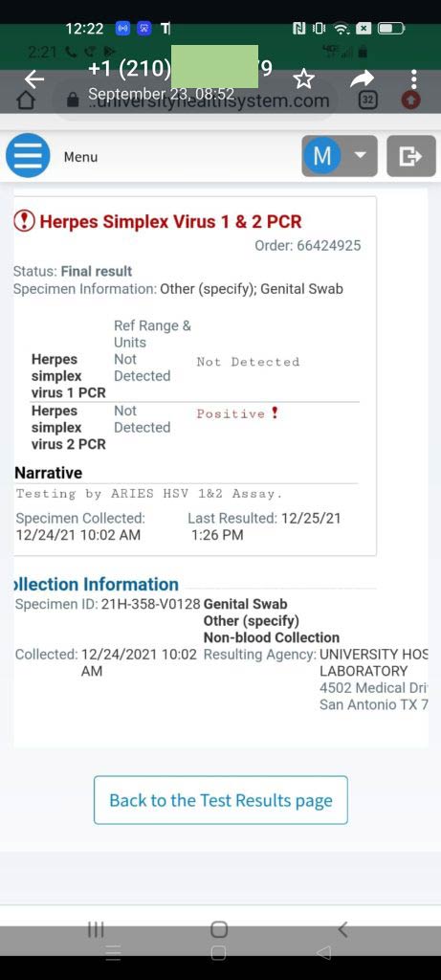Image resolution: width=441 pixels, height=980 pixels.
Task: Click the San Antonio TX address link
Action: [x=373, y=704]
